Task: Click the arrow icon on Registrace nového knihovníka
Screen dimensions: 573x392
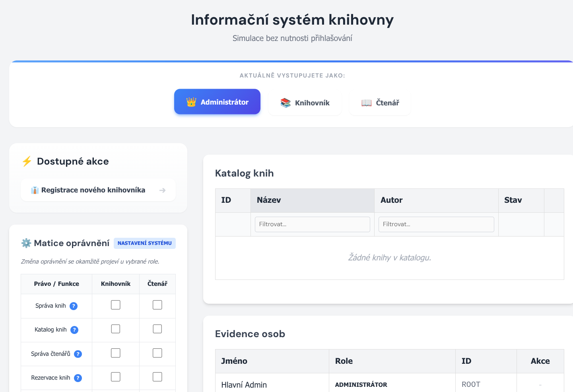Action: click(162, 190)
